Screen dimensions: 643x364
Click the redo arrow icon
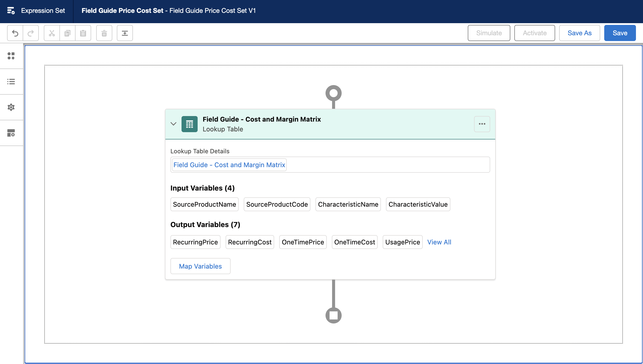coord(31,33)
